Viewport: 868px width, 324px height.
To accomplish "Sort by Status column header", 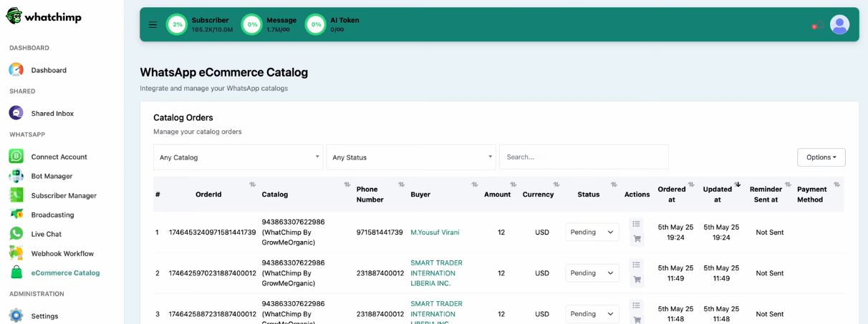I will click(589, 194).
